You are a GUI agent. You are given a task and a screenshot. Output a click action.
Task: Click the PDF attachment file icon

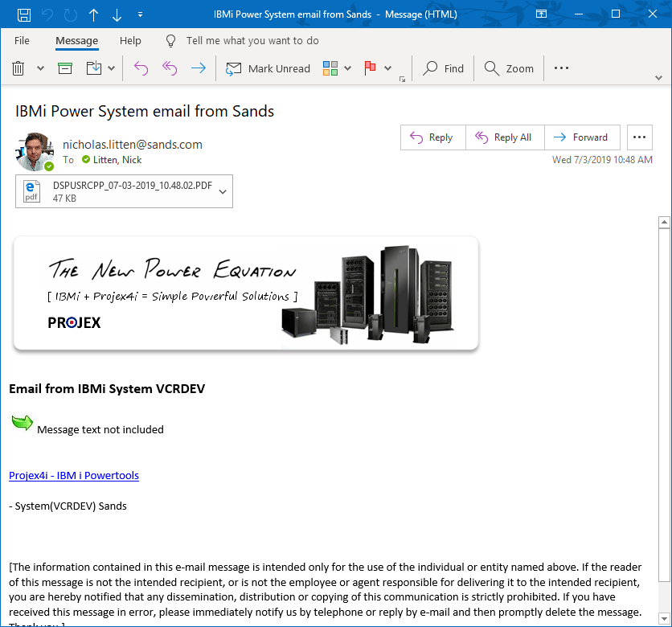click(x=31, y=191)
